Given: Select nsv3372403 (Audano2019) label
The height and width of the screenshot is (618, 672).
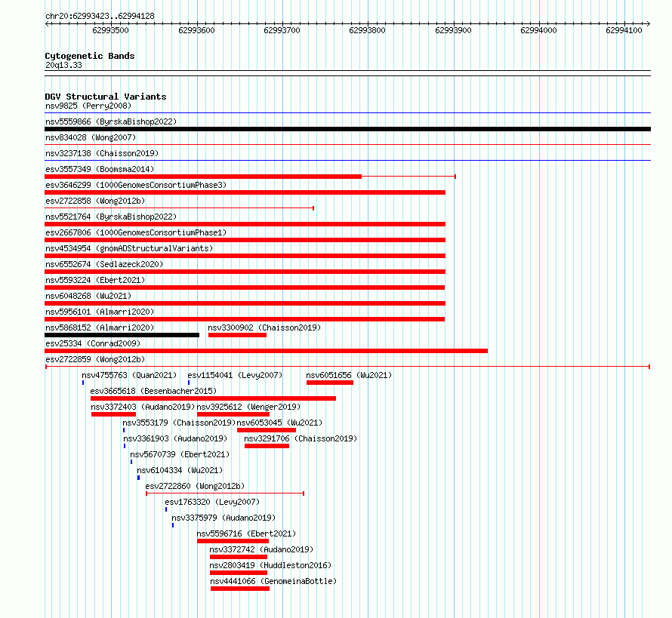Looking at the screenshot, I should coord(143,407).
